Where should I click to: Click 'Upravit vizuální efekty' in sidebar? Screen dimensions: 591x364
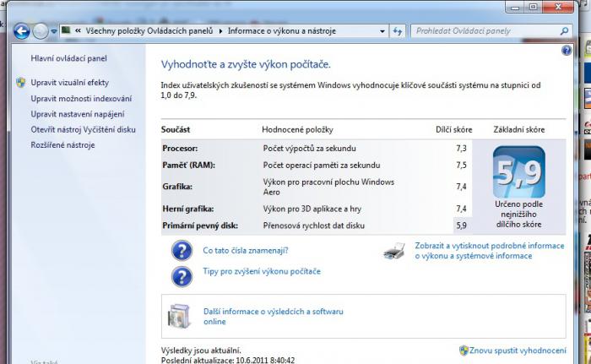(x=69, y=83)
